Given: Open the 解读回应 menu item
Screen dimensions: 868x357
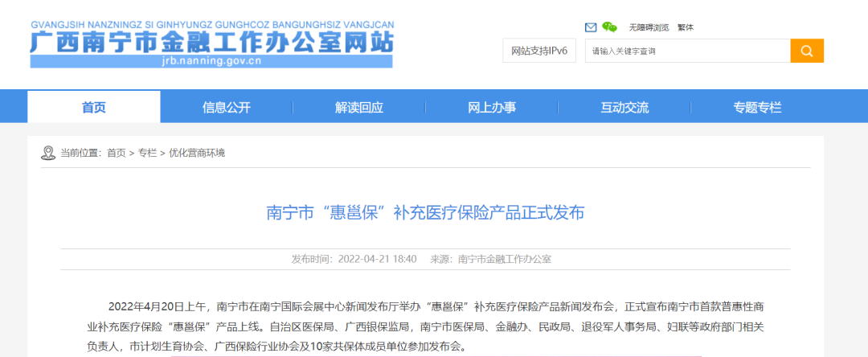Looking at the screenshot, I should tap(359, 108).
